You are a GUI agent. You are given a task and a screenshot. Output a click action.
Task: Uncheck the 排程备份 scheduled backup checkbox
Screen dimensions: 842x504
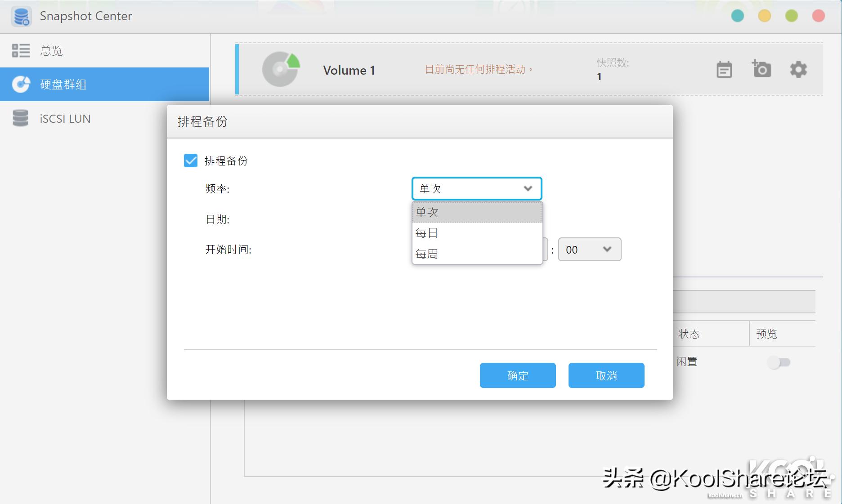(x=190, y=161)
